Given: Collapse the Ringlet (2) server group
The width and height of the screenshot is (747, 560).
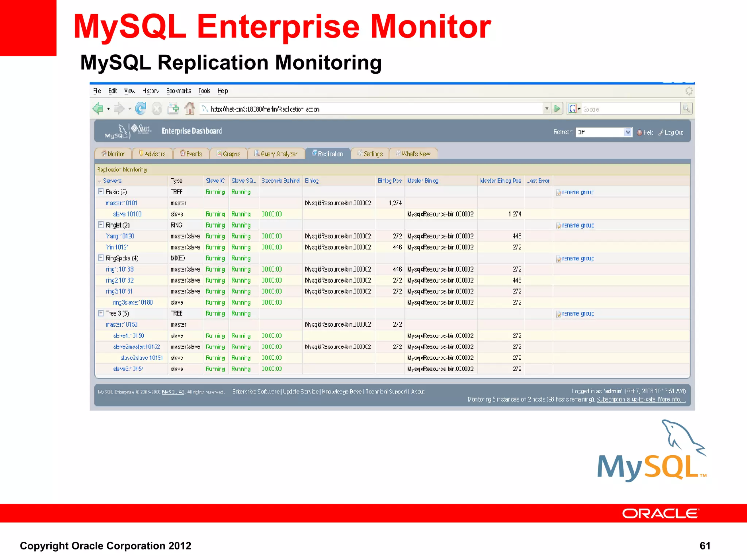Looking at the screenshot, I should pyautogui.click(x=101, y=225).
